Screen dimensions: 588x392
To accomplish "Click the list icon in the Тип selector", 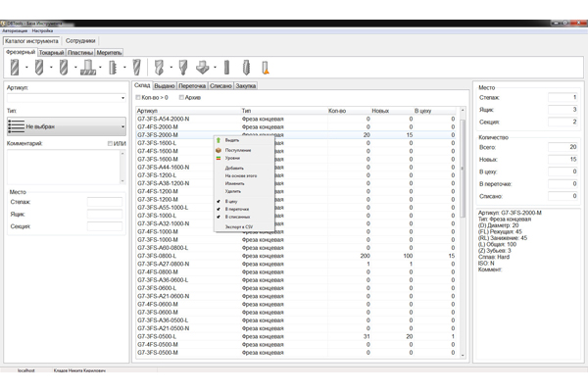I will [16, 126].
